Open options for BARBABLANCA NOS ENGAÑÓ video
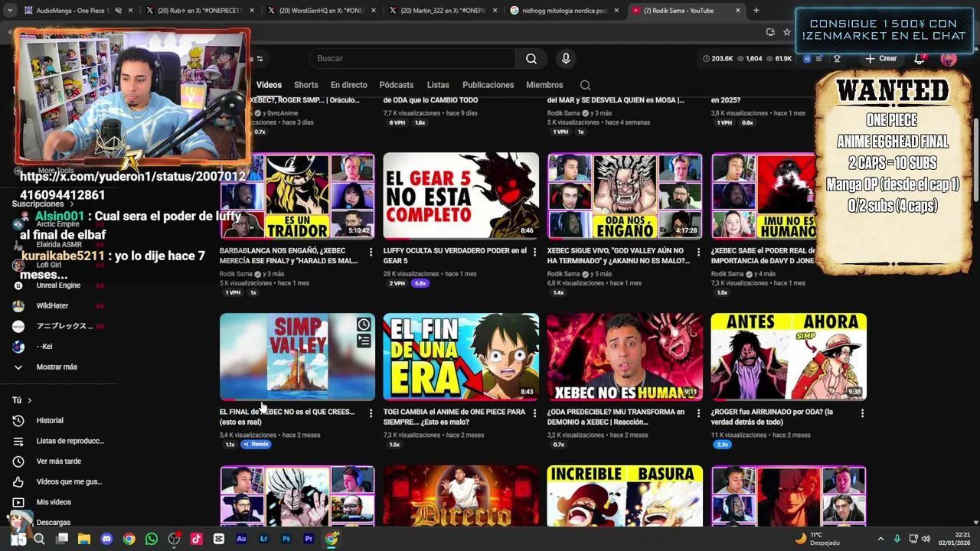This screenshot has height=551, width=980. 371,252
